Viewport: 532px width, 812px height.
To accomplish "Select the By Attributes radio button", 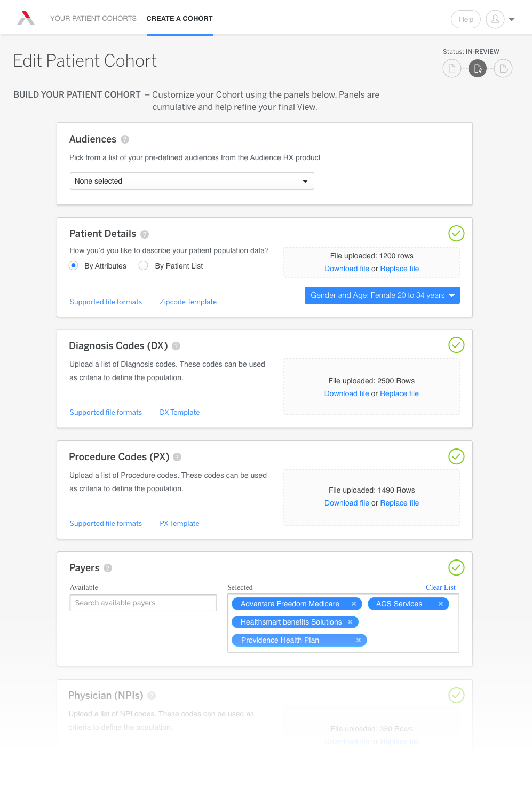I will [74, 265].
